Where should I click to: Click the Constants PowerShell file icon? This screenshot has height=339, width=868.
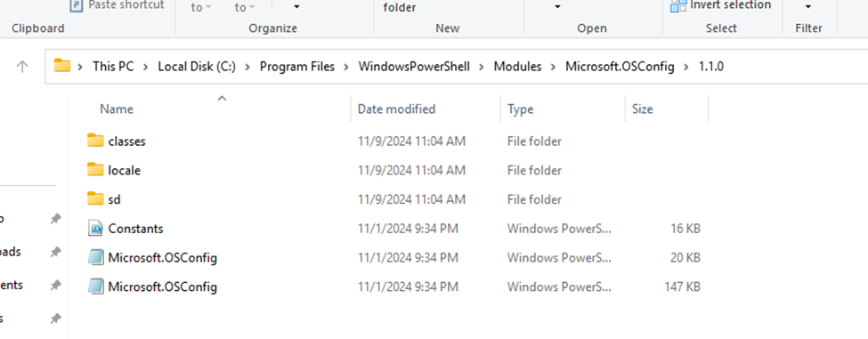click(x=96, y=228)
